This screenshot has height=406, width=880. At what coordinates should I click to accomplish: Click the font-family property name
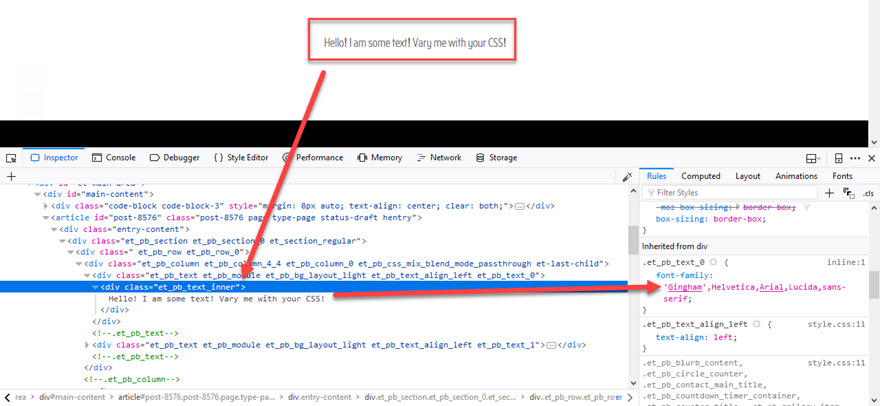pyautogui.click(x=682, y=275)
